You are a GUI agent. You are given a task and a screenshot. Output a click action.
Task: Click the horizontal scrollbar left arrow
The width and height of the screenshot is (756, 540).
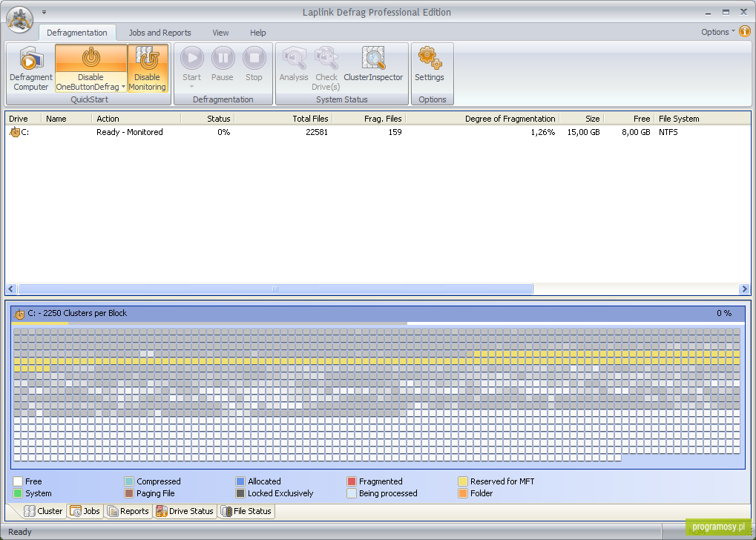coord(12,289)
